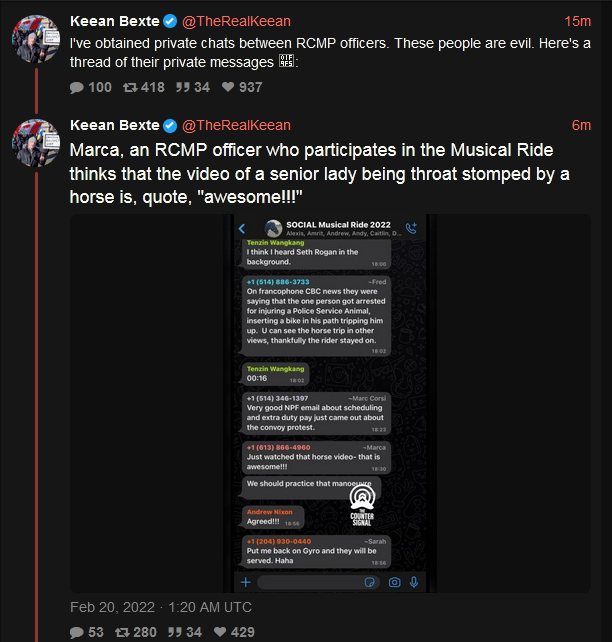The width and height of the screenshot is (612, 642).
Task: Click the retweet icon showing 418
Action: pos(130,87)
